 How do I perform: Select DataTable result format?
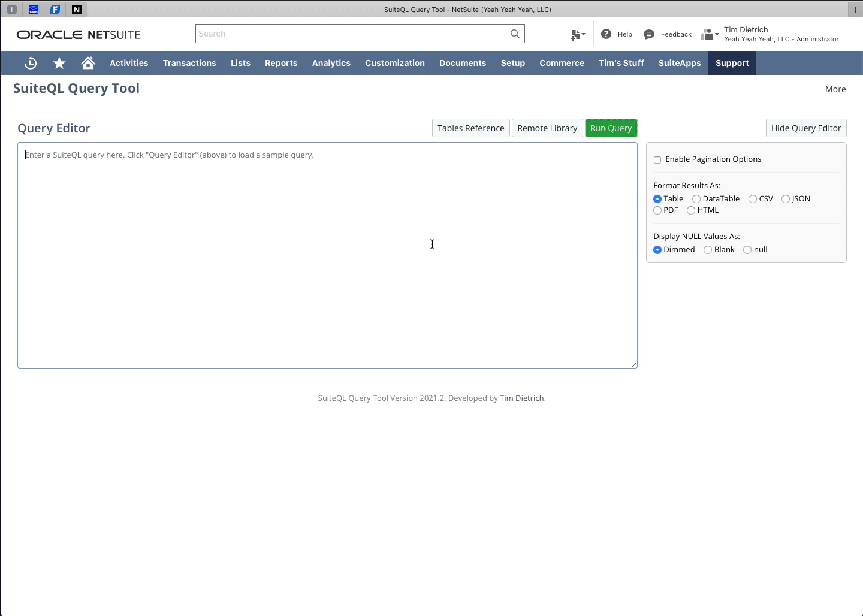pos(696,199)
